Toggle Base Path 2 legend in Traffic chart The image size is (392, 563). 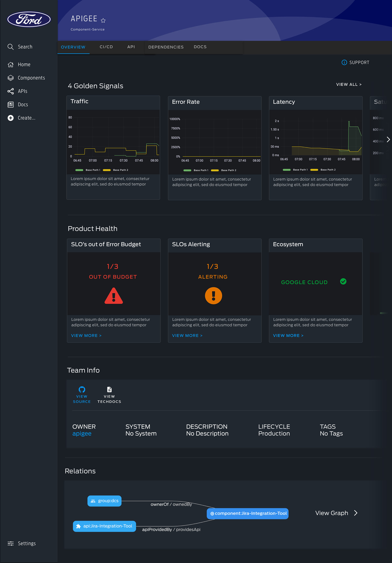tap(115, 170)
